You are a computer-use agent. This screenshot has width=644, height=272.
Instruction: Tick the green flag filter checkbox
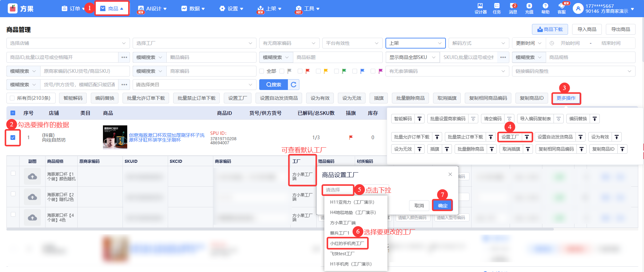coord(337,71)
